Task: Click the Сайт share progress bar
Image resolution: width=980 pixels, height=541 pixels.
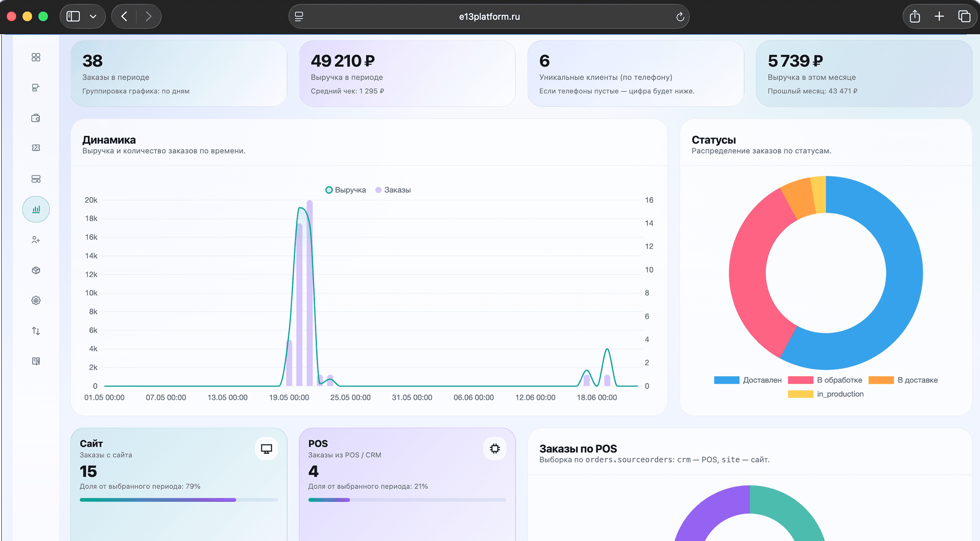Action: [x=179, y=500]
